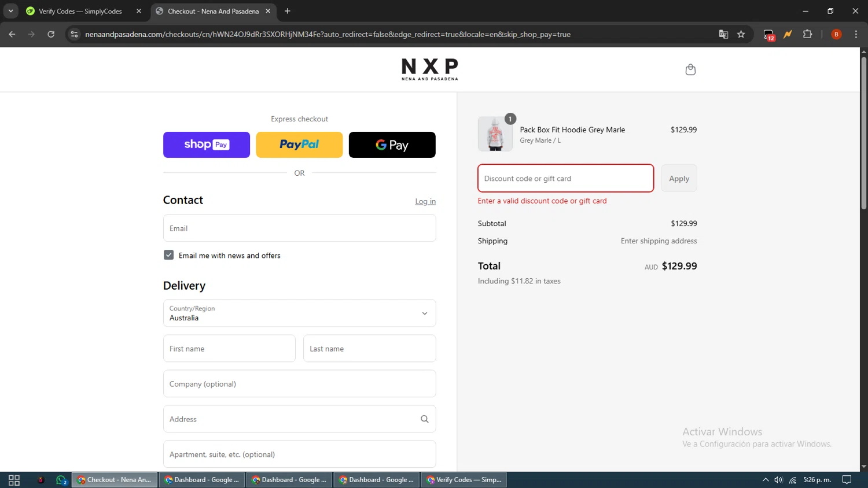Click the orange lightning extension icon
This screenshot has width=868, height=488.
point(788,34)
